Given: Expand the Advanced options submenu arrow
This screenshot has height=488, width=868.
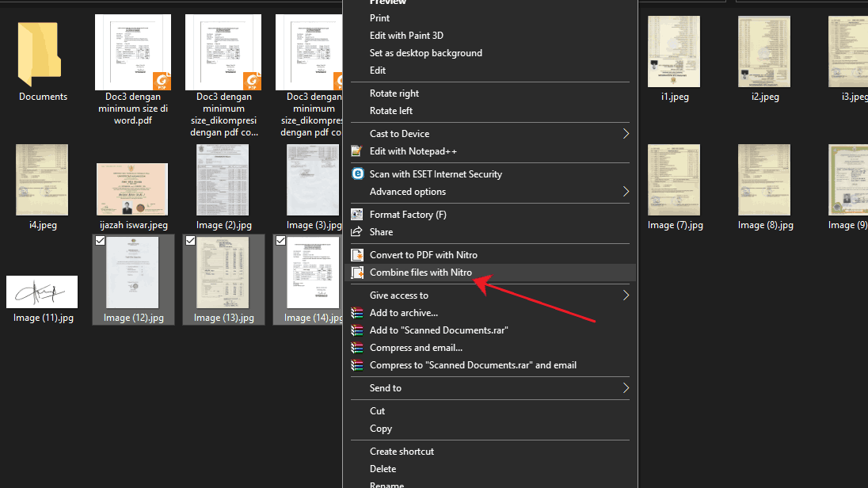Looking at the screenshot, I should tap(626, 192).
